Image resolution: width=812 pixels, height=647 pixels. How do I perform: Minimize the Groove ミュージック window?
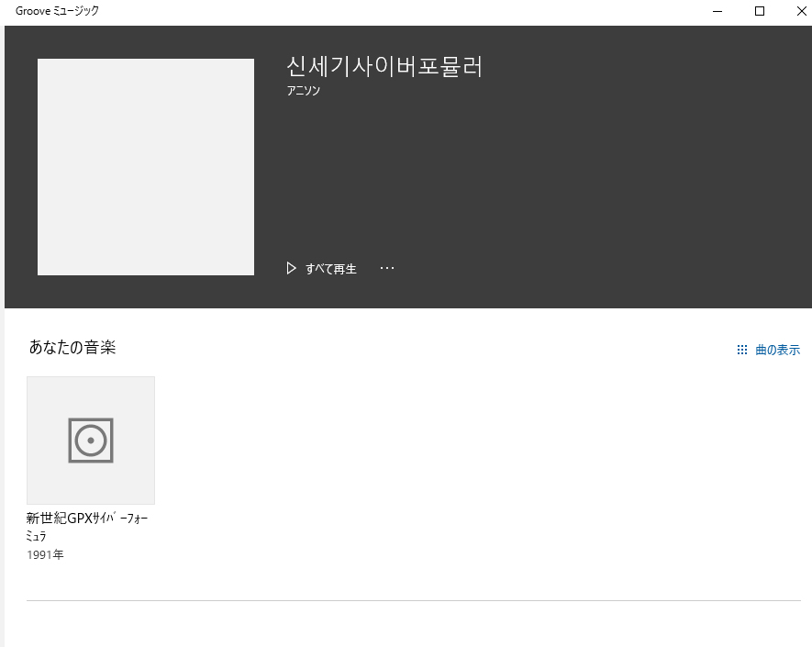coord(717,11)
